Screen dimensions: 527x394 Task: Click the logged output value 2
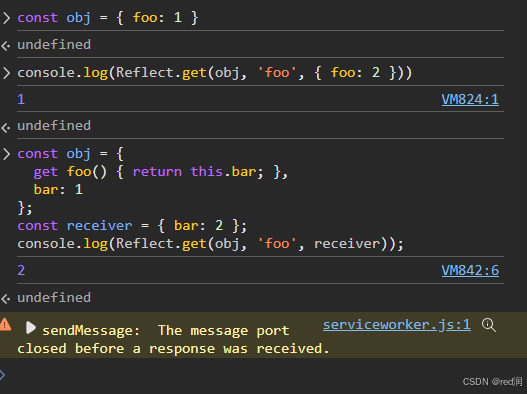pyautogui.click(x=21, y=270)
